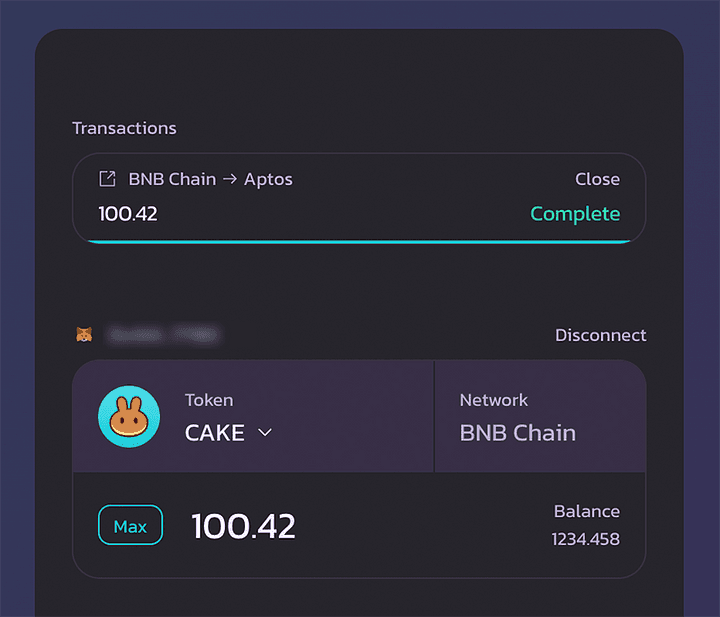
Task: Click the 100.42 transaction amount
Action: tap(128, 214)
